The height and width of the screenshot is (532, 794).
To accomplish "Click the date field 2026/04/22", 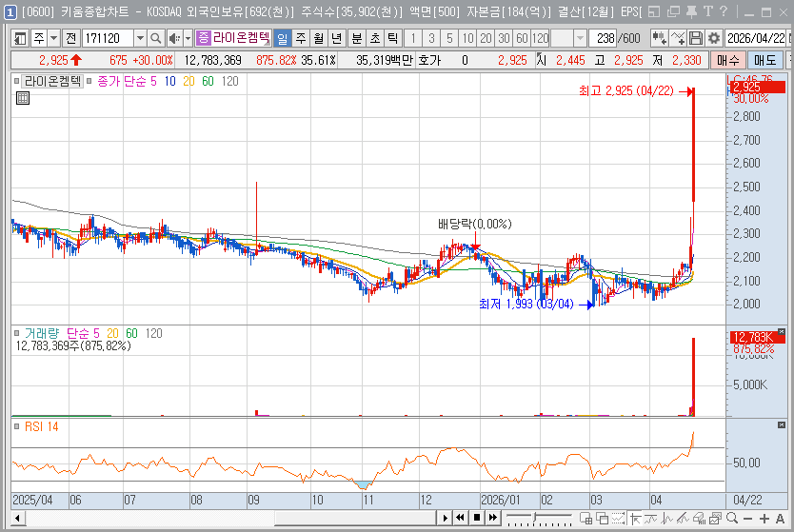I will pos(756,38).
